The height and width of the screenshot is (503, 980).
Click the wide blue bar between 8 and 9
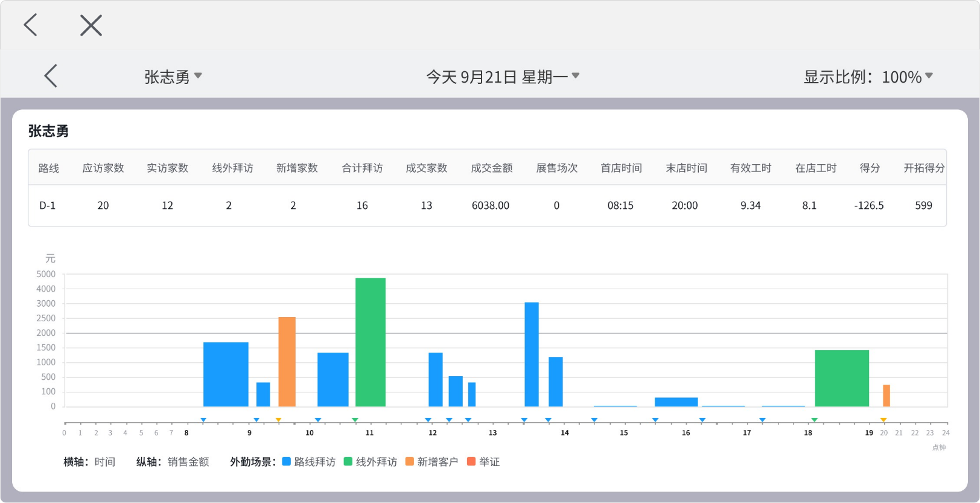pyautogui.click(x=226, y=374)
